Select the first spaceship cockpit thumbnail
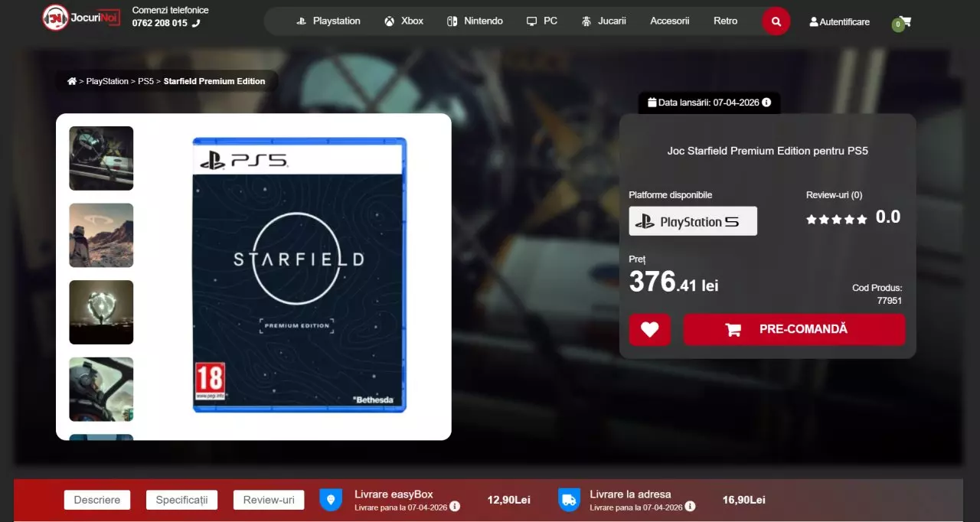The width and height of the screenshot is (980, 522). [x=101, y=158]
